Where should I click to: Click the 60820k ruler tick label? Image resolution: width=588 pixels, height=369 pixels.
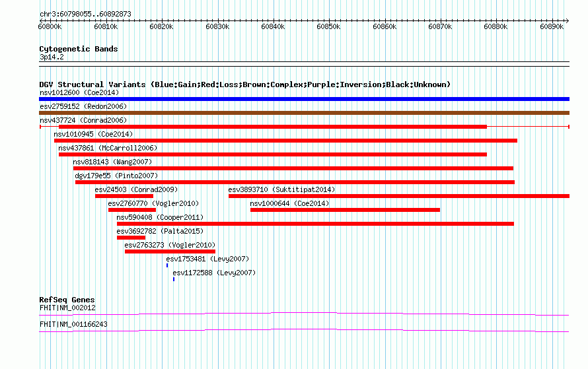coord(161,27)
